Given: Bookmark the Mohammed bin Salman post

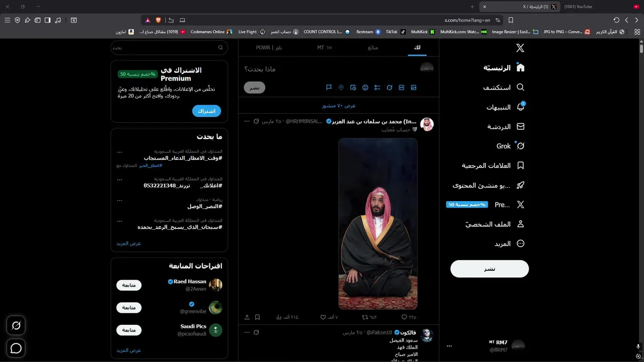Looking at the screenshot, I should (257, 317).
